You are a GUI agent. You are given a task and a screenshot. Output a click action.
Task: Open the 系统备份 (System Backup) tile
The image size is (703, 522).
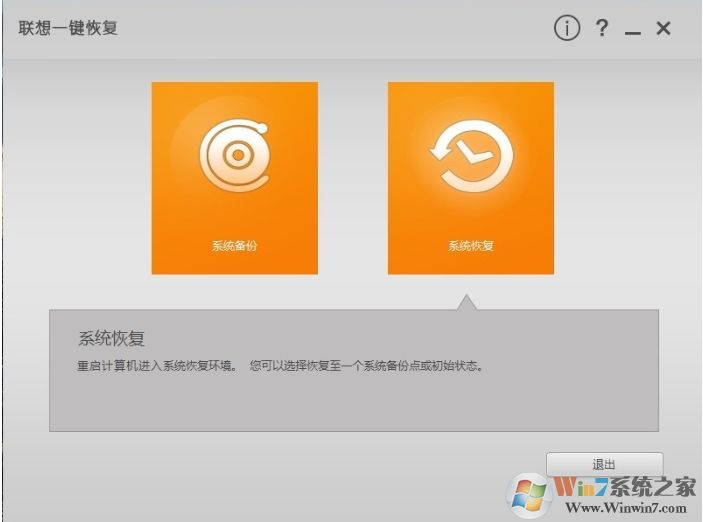point(234,178)
